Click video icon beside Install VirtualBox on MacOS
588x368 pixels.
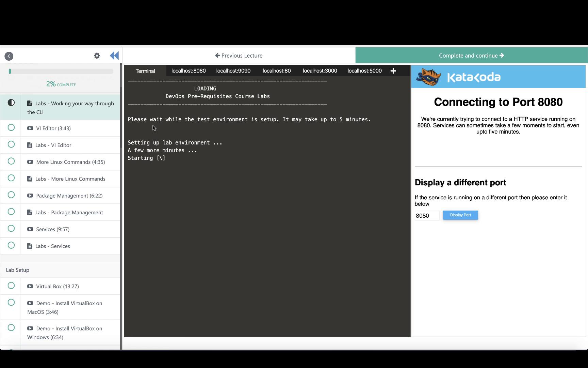(30, 303)
